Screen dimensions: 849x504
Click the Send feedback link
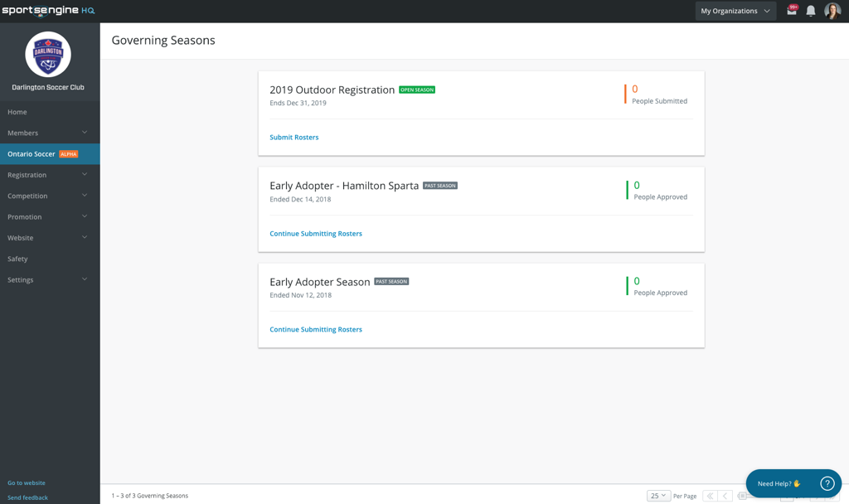point(27,497)
